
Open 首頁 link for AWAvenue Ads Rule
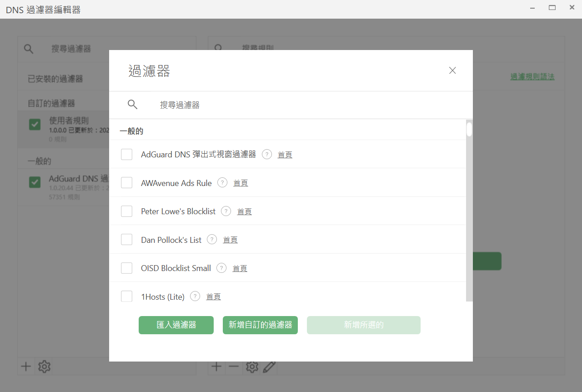click(241, 183)
